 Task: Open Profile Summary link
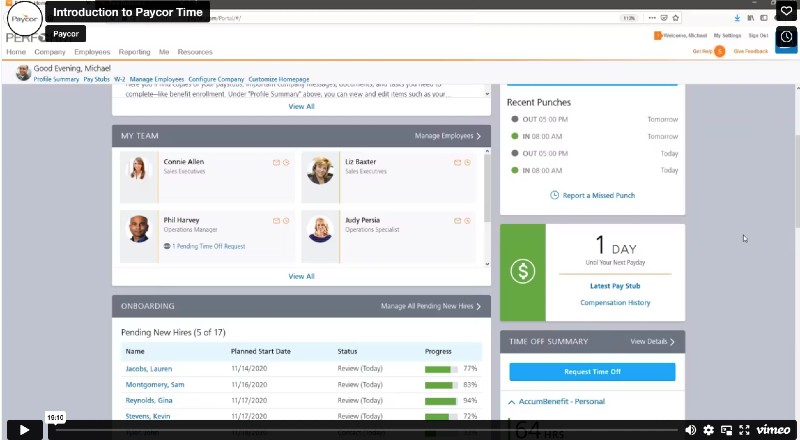[x=56, y=80]
